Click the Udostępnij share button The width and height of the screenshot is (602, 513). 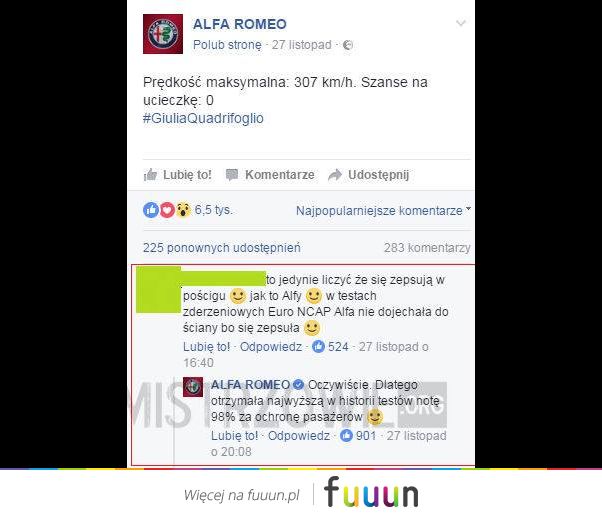(369, 175)
